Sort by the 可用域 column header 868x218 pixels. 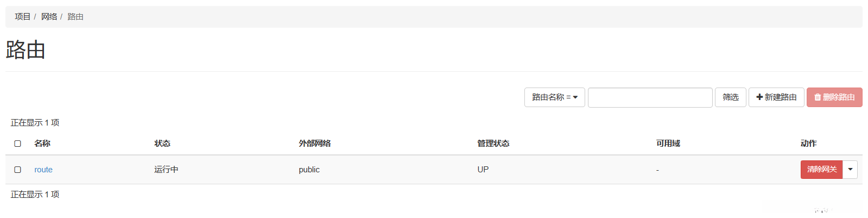668,144
